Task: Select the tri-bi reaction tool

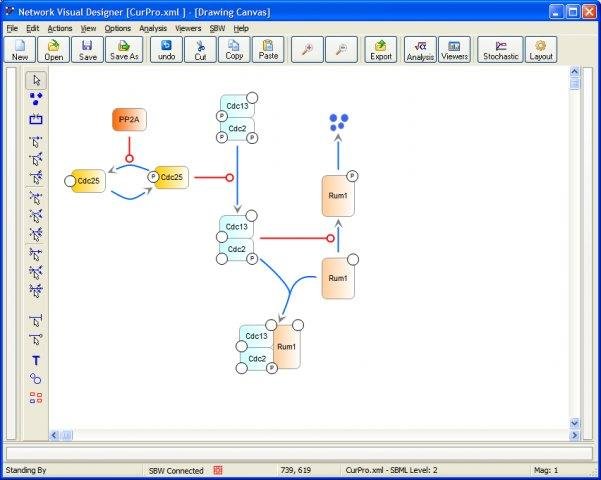Action: pyautogui.click(x=36, y=272)
